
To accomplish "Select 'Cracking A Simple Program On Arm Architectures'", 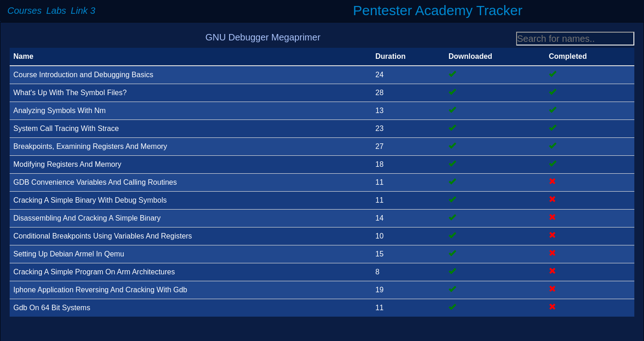I will pyautogui.click(x=94, y=272).
